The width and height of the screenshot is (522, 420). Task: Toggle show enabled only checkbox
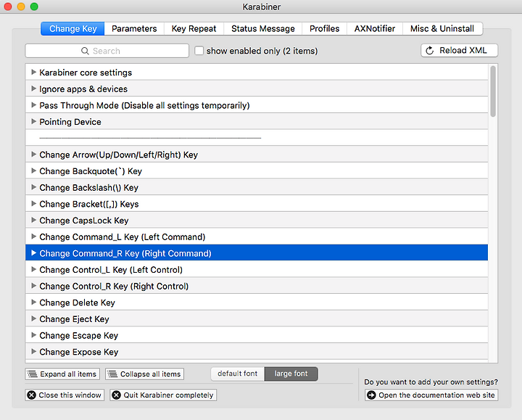(x=199, y=51)
